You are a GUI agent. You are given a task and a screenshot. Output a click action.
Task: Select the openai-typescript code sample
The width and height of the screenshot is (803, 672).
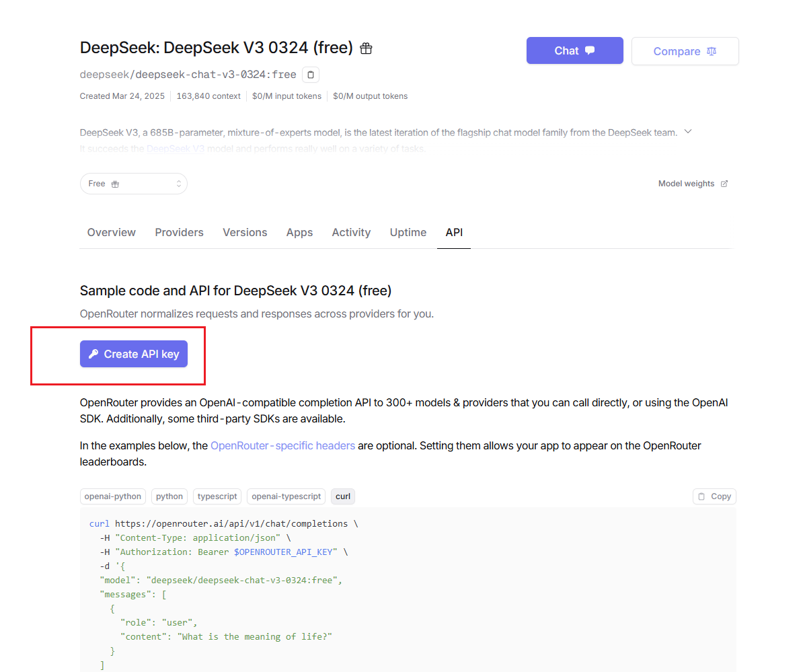tap(286, 496)
